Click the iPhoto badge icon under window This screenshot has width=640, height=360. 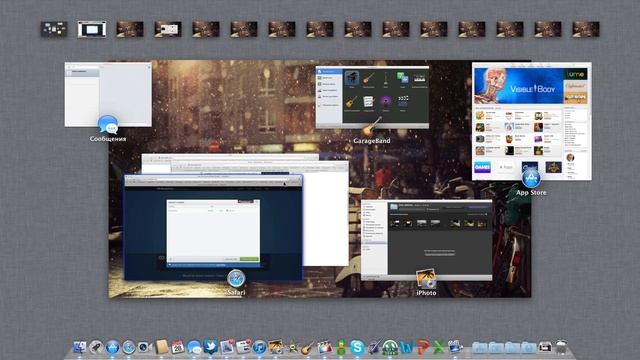tap(426, 279)
